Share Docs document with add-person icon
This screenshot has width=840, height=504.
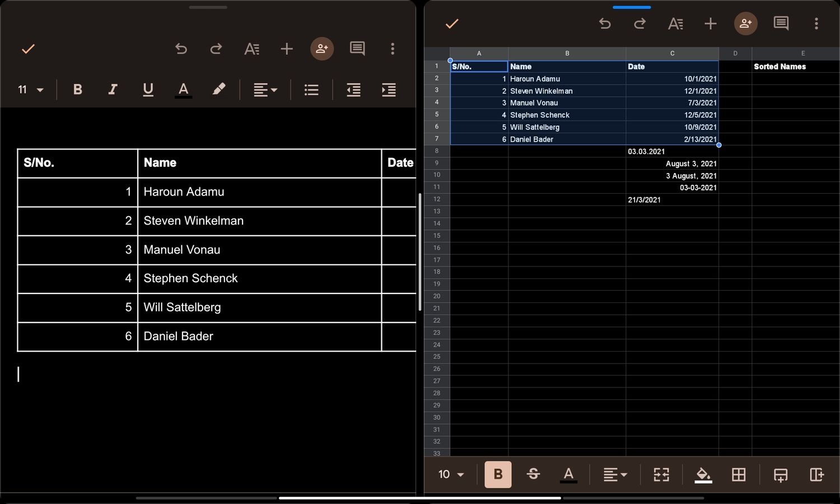pyautogui.click(x=322, y=49)
